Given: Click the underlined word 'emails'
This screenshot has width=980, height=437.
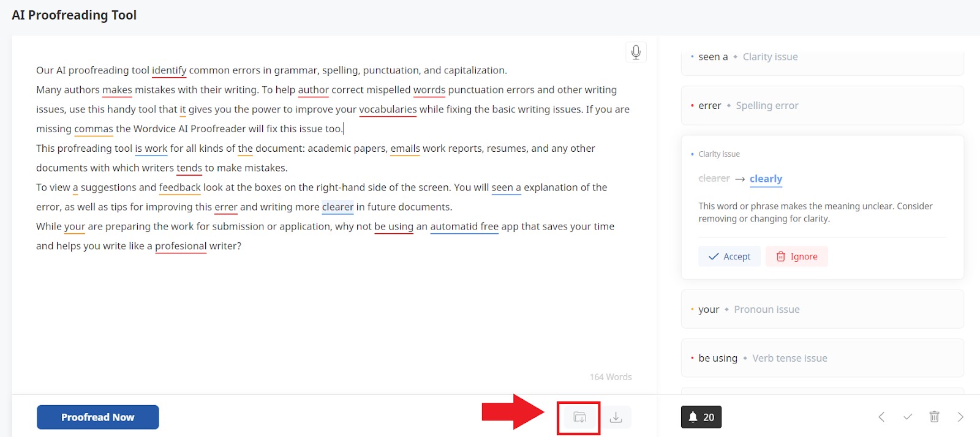Looking at the screenshot, I should coord(405,149).
